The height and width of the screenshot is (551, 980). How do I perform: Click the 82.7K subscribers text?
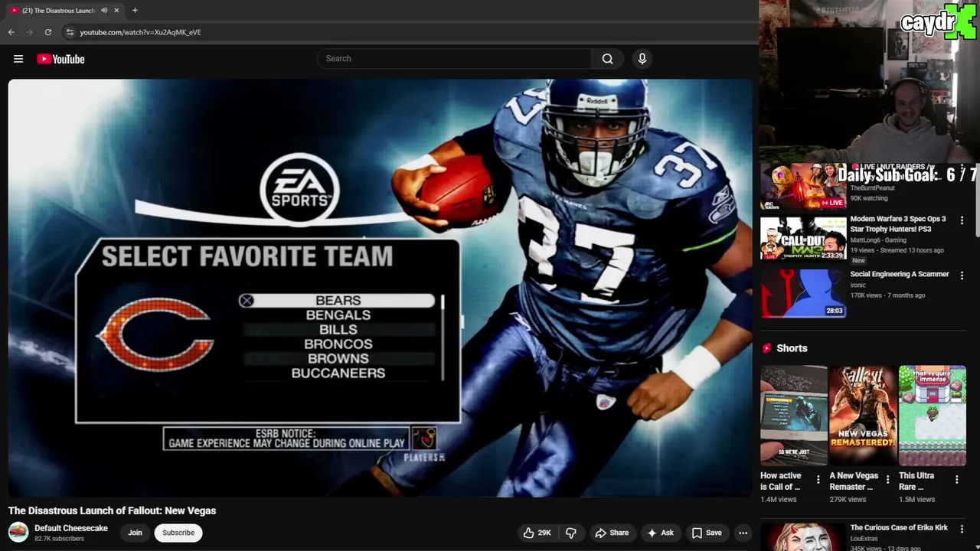59,539
